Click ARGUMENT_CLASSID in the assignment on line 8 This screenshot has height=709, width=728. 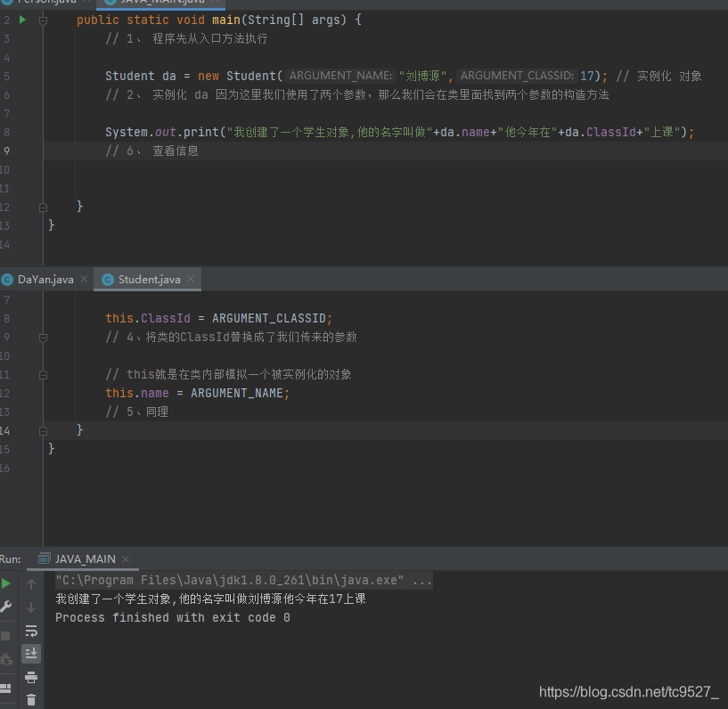(269, 318)
